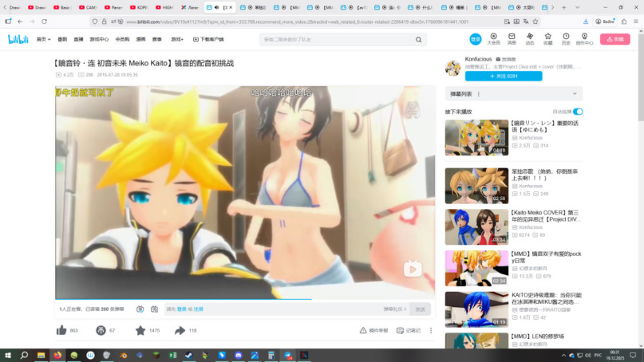Open the 会员购 nav item
Image resolution: width=644 pixels, height=362 pixels.
pyautogui.click(x=122, y=39)
